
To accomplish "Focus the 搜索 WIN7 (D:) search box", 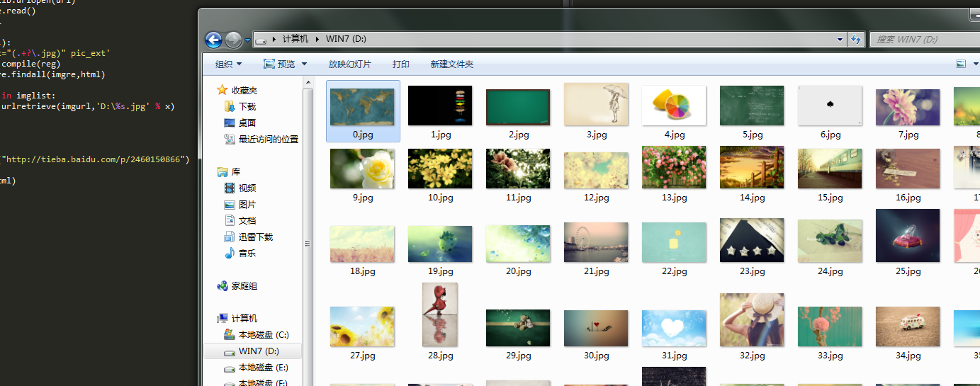I will (924, 40).
